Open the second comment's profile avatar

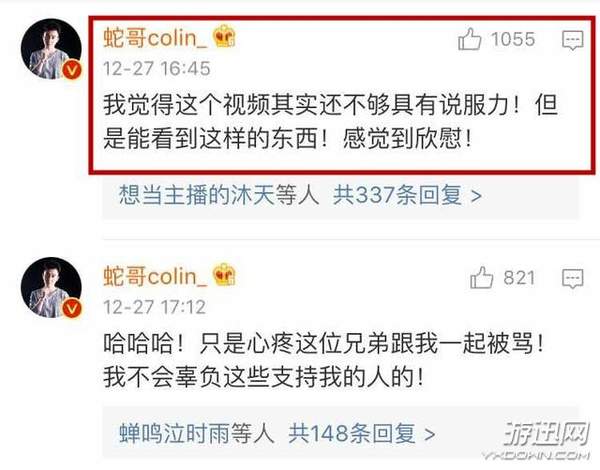(51, 287)
